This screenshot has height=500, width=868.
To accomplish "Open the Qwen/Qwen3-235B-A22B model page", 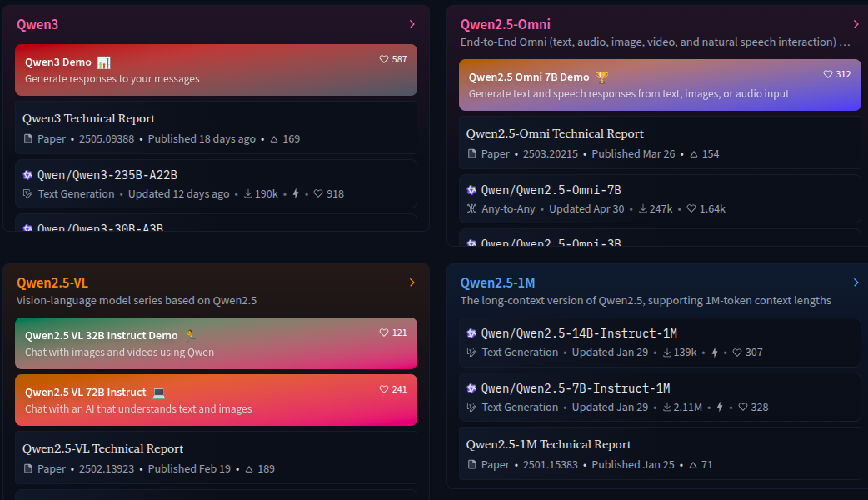I will [x=107, y=175].
